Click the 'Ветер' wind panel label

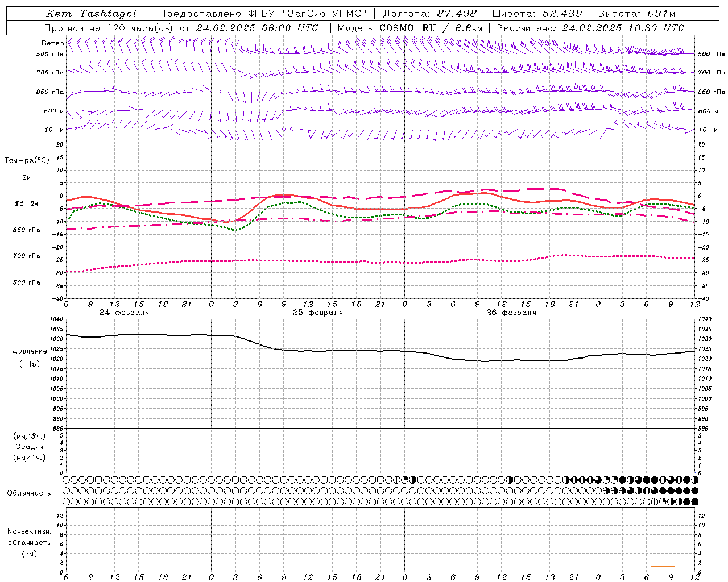pos(53,43)
